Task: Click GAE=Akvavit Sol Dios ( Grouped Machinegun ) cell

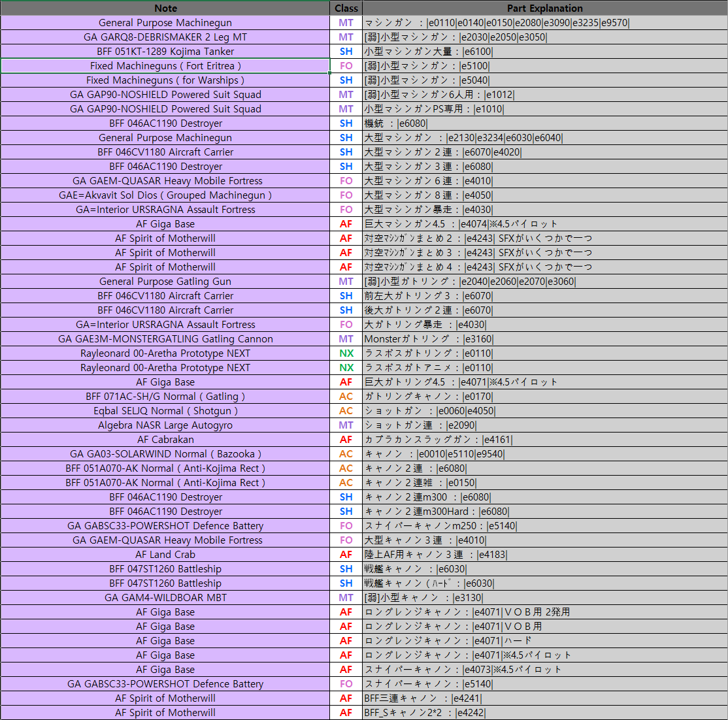Action: click(165, 195)
